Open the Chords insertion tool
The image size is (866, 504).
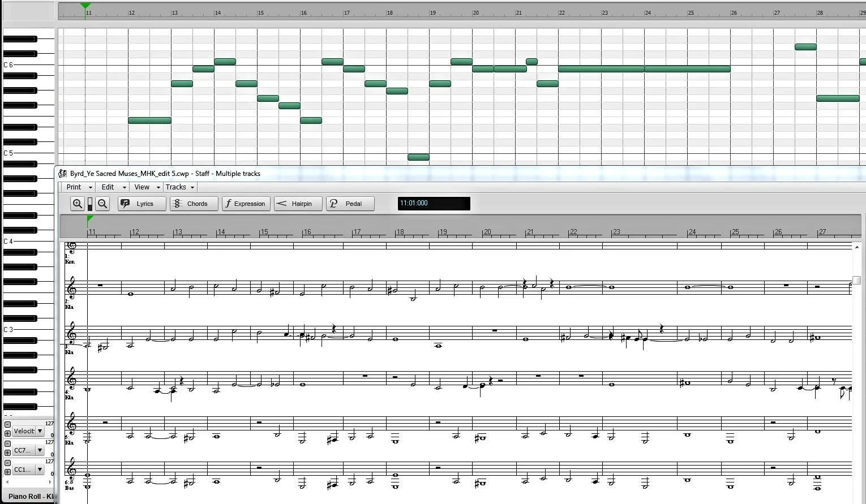194,204
